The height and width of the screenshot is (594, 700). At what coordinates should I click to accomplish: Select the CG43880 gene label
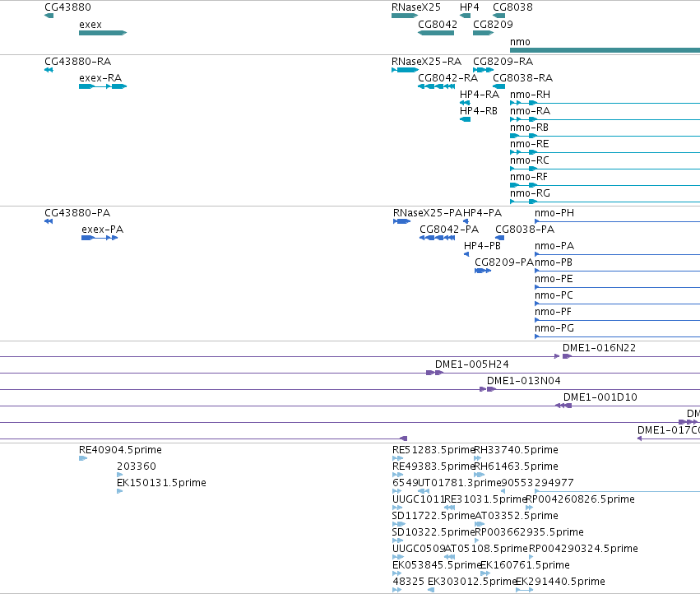67,7
